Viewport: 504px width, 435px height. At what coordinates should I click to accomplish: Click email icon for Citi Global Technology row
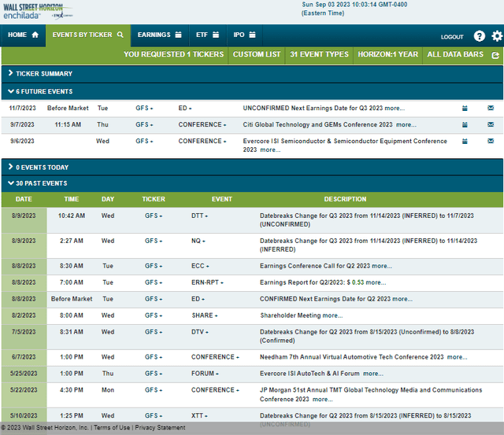pyautogui.click(x=491, y=124)
